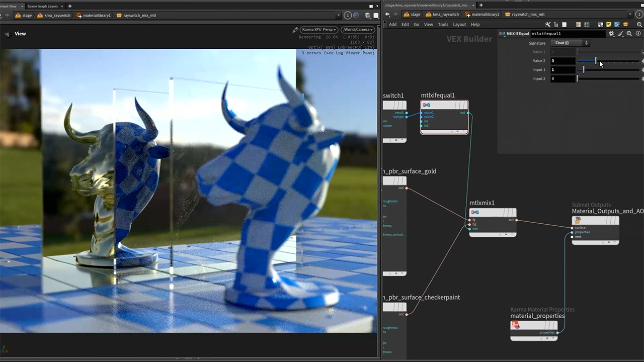Toggle the viewport pin number 1 indicator
Viewport: 644px width, 362px height.
348,16
